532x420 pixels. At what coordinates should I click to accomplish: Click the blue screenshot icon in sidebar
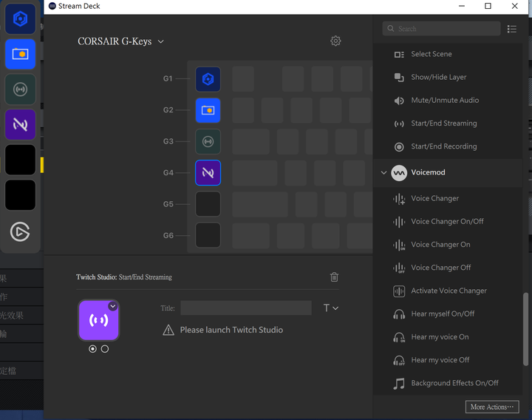tap(21, 54)
